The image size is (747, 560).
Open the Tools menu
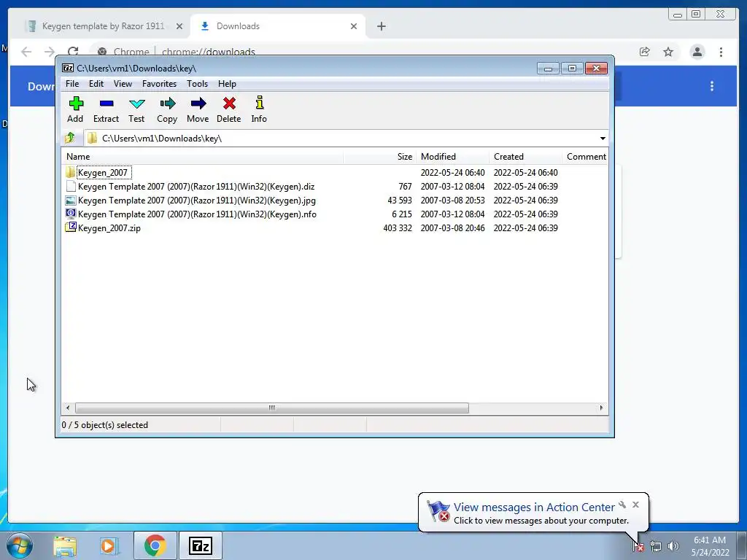[197, 84]
